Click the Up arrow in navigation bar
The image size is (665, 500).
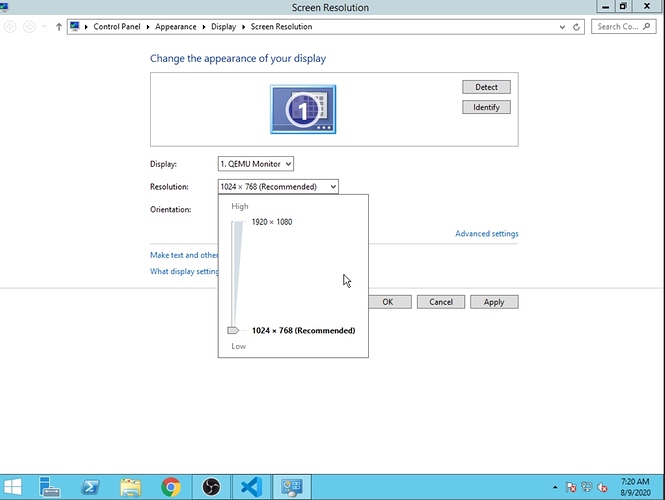(60, 27)
